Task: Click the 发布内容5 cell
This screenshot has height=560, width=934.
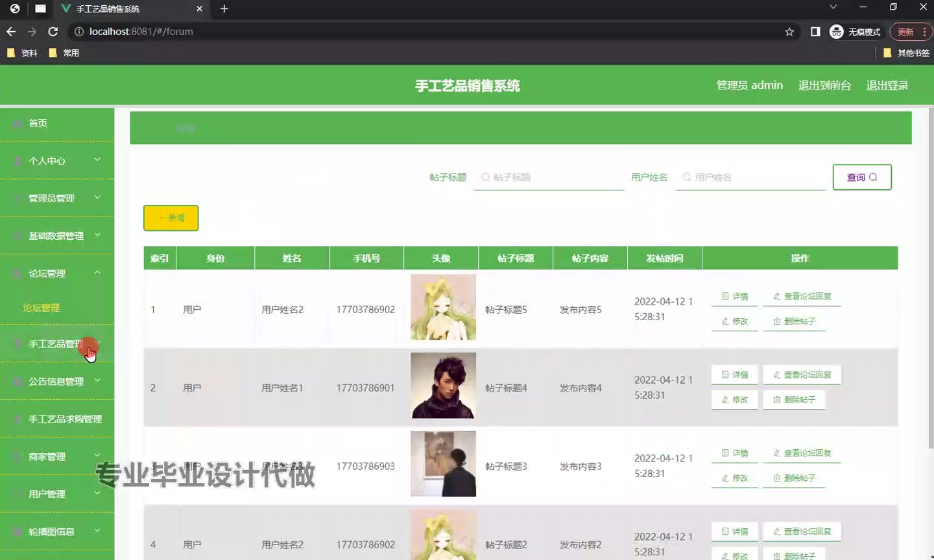Action: [x=581, y=309]
